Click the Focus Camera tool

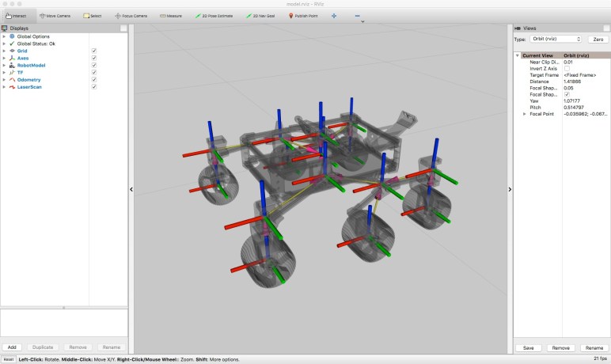pyautogui.click(x=131, y=15)
